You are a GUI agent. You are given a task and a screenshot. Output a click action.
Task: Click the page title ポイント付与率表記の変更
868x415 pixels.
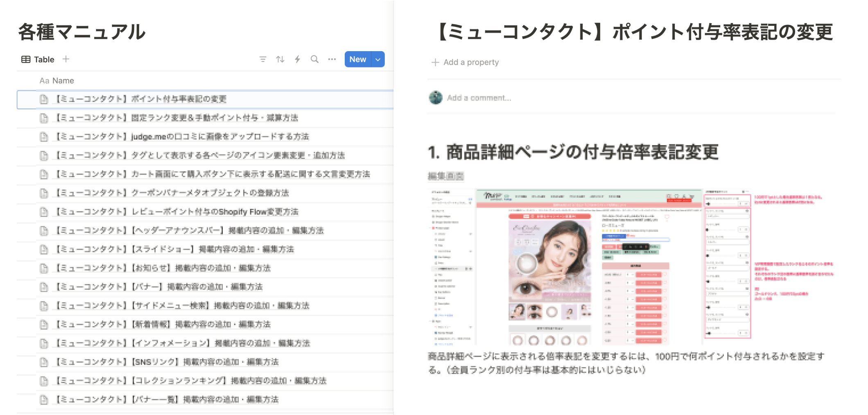coord(632,32)
